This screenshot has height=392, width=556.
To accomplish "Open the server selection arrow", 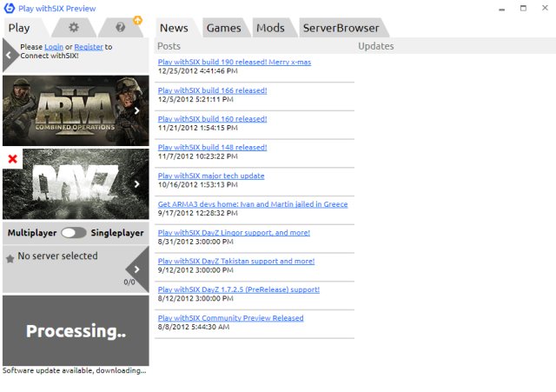I will 137,269.
